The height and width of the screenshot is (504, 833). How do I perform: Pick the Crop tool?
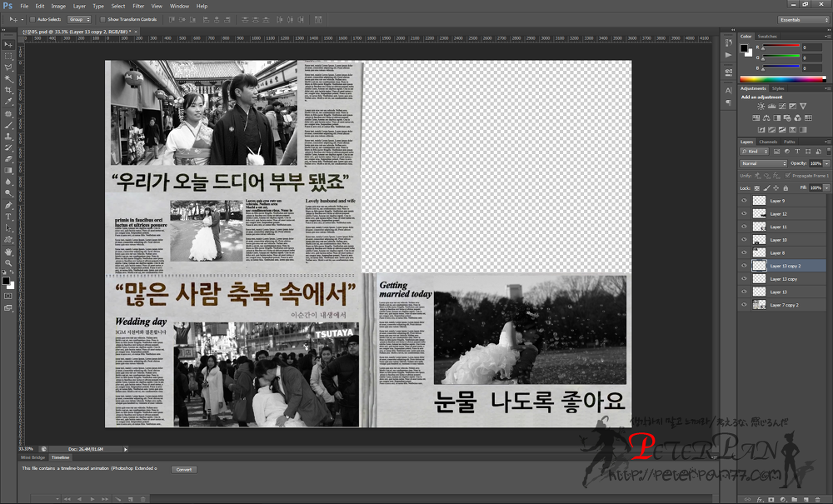pyautogui.click(x=8, y=90)
